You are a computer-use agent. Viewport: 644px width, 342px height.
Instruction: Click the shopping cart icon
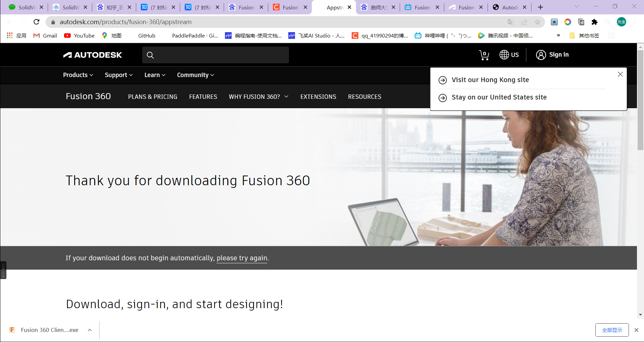tap(484, 55)
